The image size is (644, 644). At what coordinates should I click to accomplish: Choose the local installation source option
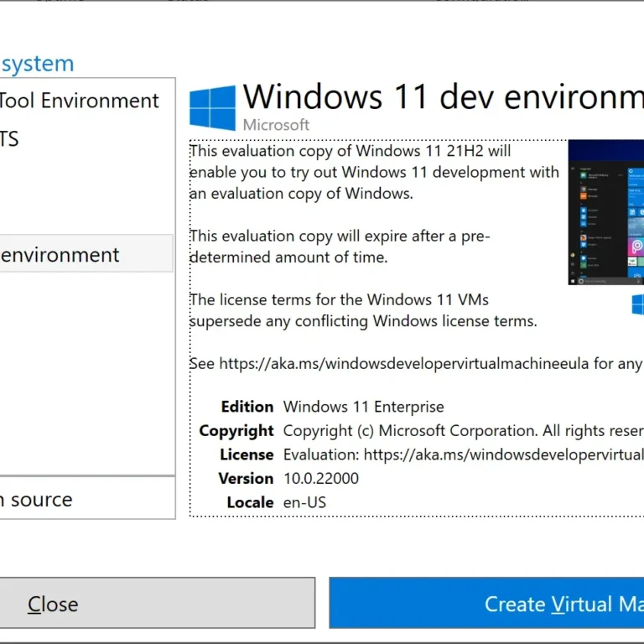click(86, 499)
